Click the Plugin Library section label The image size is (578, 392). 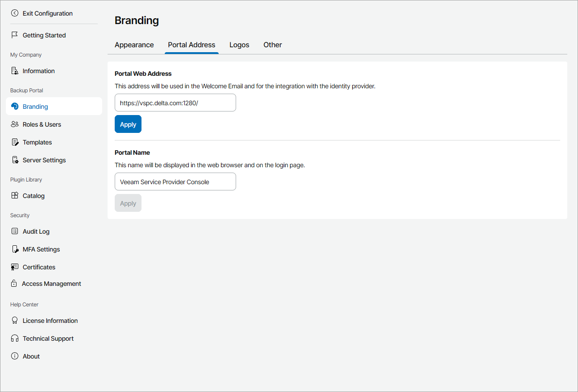pos(26,180)
